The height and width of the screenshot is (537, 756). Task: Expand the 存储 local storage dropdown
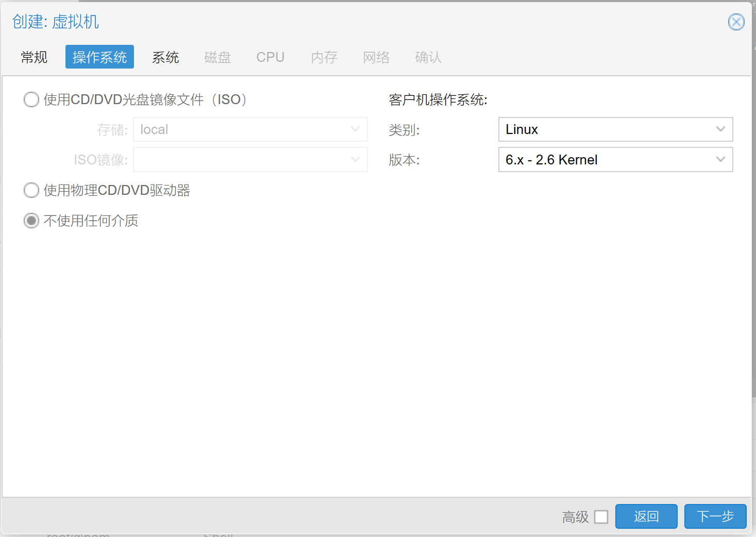[355, 129]
